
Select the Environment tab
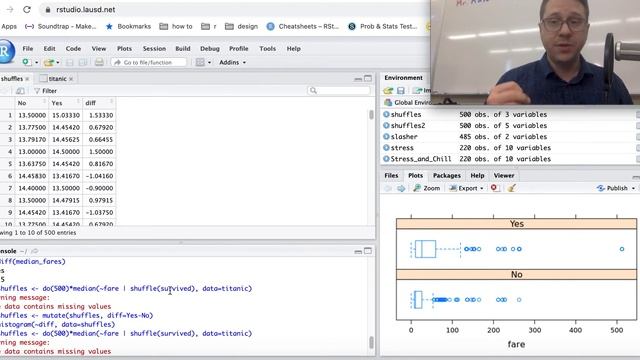pyautogui.click(x=403, y=78)
